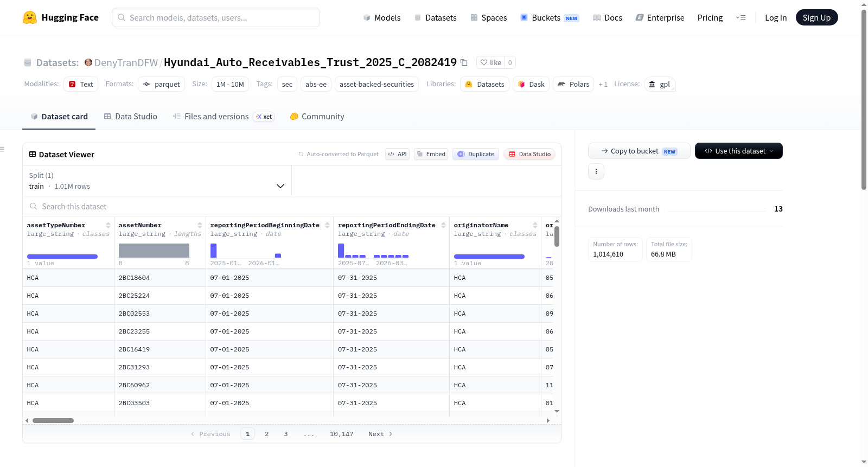Screen dimensions: 868x467
Task: Sort the reportingPeriodBeginningDate column
Action: coord(327,225)
